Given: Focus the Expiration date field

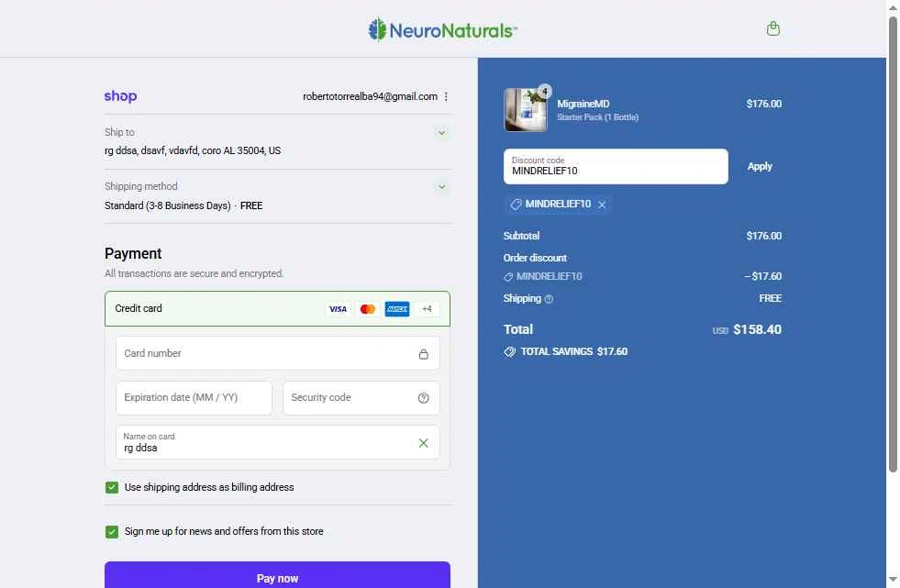Looking at the screenshot, I should click(194, 398).
